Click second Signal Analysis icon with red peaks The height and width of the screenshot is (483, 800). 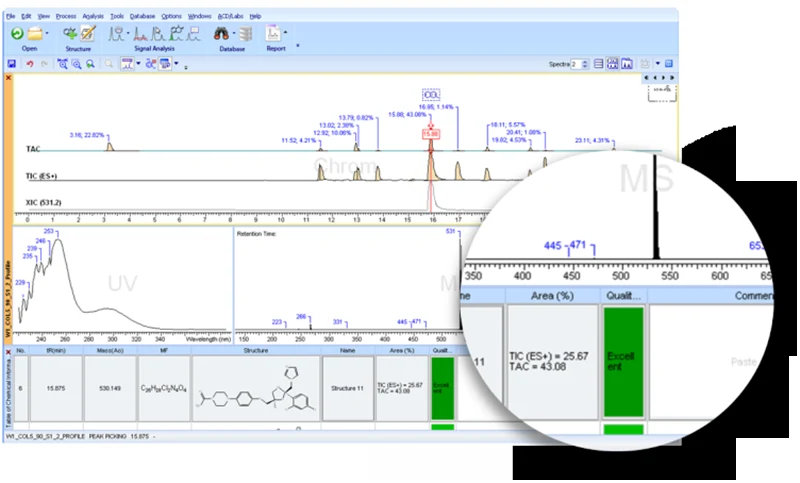140,34
